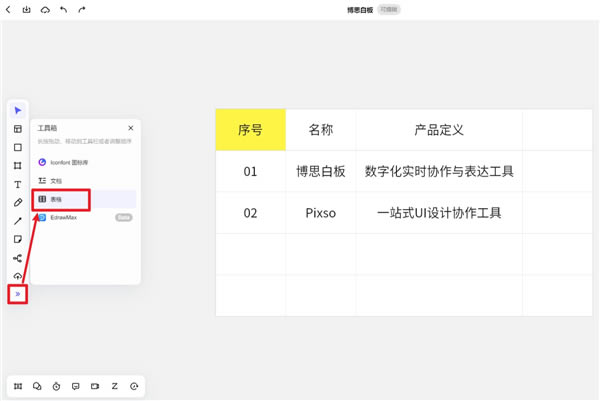Click the connector line tool
Image resolution: width=600 pixels, height=401 pixels.
pyautogui.click(x=17, y=221)
